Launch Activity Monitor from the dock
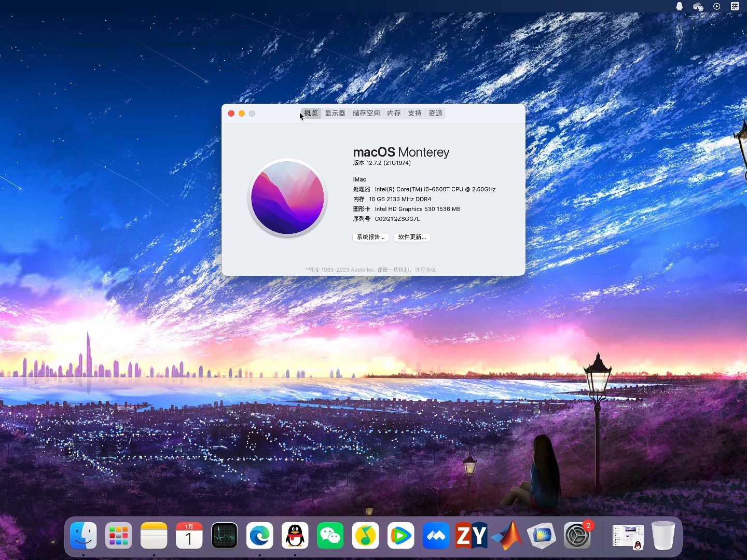Image resolution: width=747 pixels, height=560 pixels. point(225,536)
